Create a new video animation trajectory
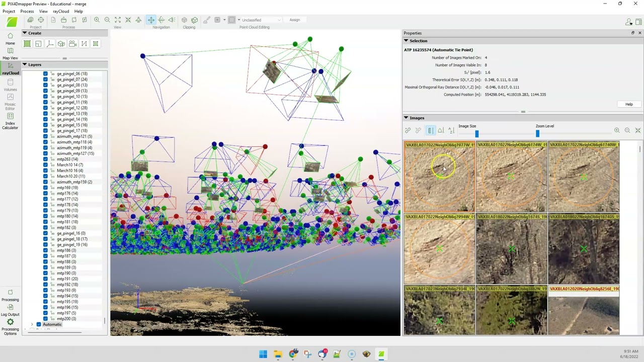Image resolution: width=644 pixels, height=362 pixels. (72, 44)
